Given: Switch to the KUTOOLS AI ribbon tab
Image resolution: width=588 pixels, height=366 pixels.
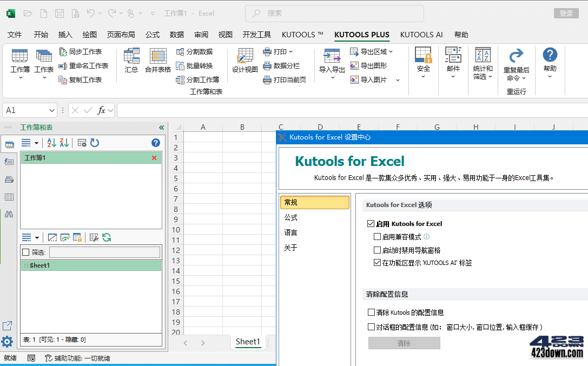Looking at the screenshot, I should point(421,34).
